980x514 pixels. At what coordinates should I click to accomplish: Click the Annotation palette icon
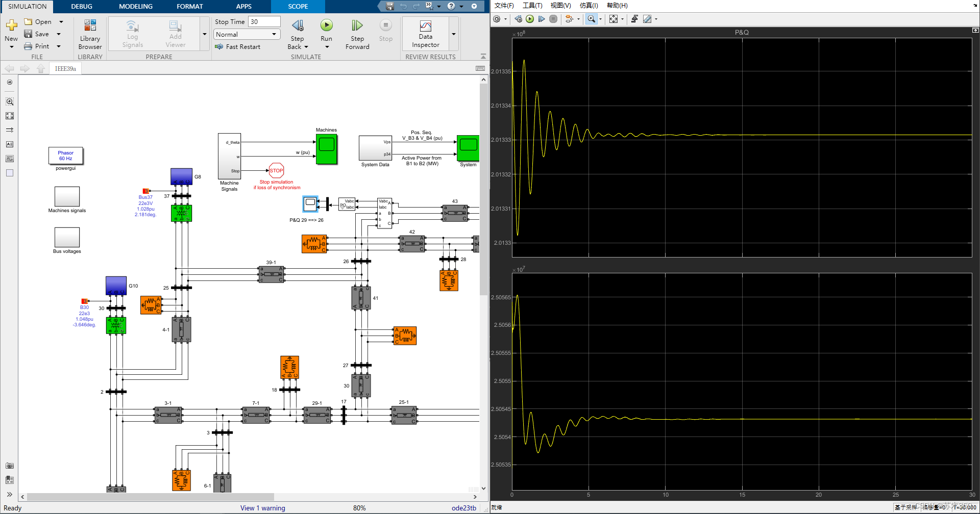pyautogui.click(x=9, y=144)
